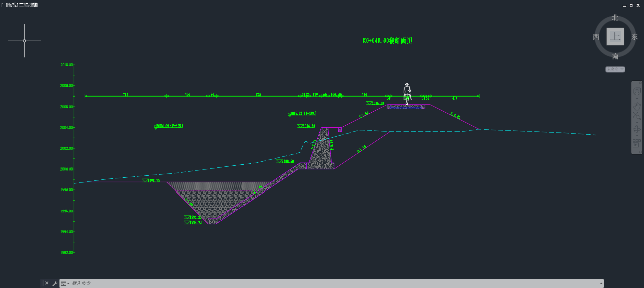The width and height of the screenshot is (644, 288).
Task: Restore down the AutoCAD drawing window
Action: click(632, 5)
